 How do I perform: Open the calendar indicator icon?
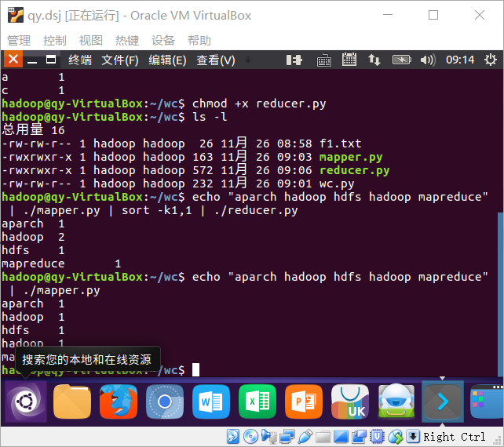pos(349,60)
